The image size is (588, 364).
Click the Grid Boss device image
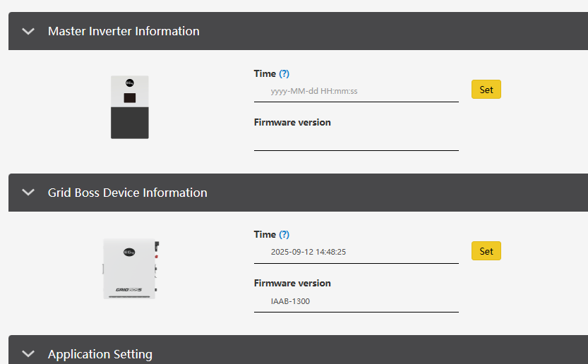pos(131,269)
